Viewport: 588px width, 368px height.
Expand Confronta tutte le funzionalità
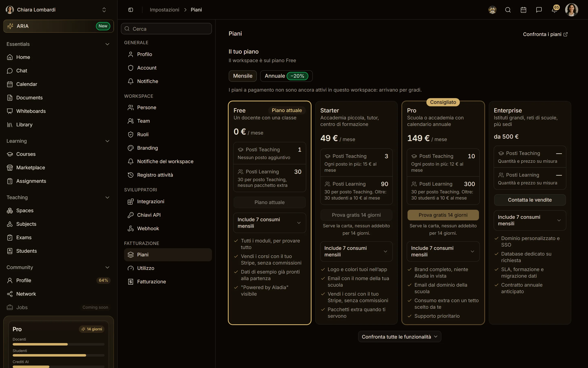point(399,337)
